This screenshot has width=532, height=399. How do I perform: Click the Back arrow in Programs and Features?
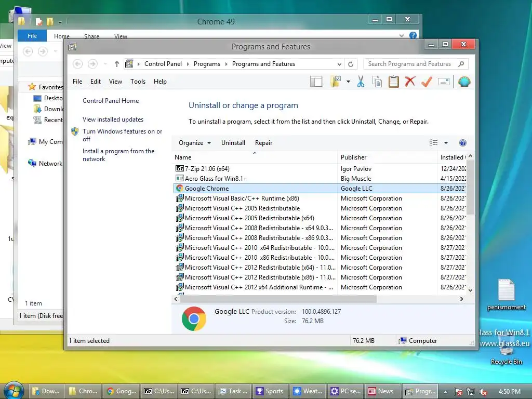pyautogui.click(x=78, y=64)
